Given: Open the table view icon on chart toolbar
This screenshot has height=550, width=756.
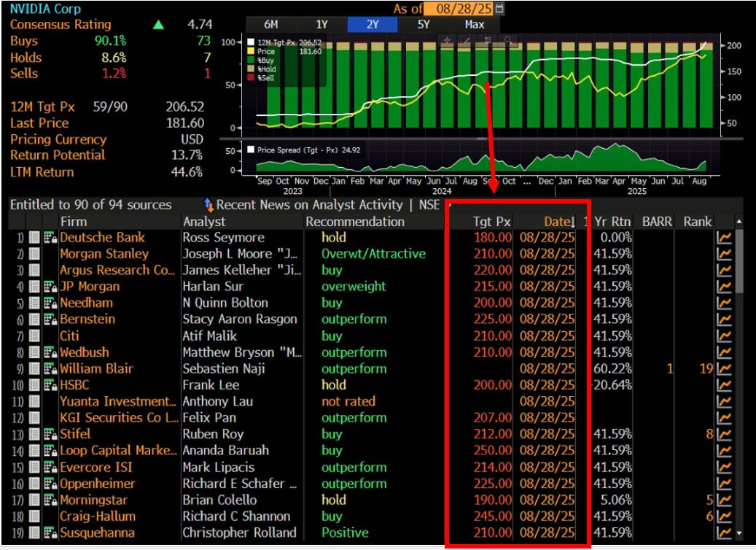Looking at the screenshot, I should (x=488, y=41).
